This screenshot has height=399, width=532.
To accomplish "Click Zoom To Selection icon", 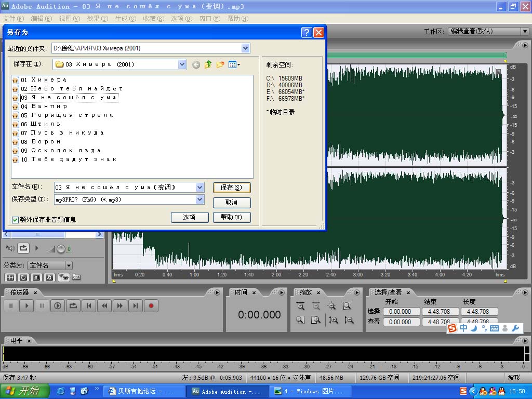I will 347,306.
